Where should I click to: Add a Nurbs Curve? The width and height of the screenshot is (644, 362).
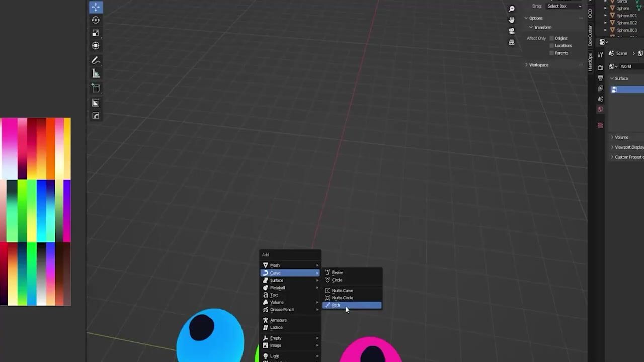click(352, 291)
